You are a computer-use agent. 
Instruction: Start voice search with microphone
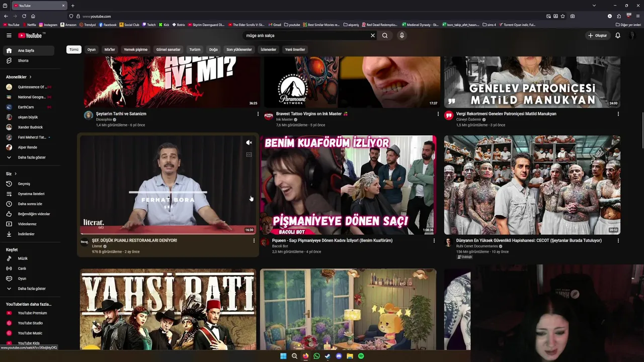401,35
